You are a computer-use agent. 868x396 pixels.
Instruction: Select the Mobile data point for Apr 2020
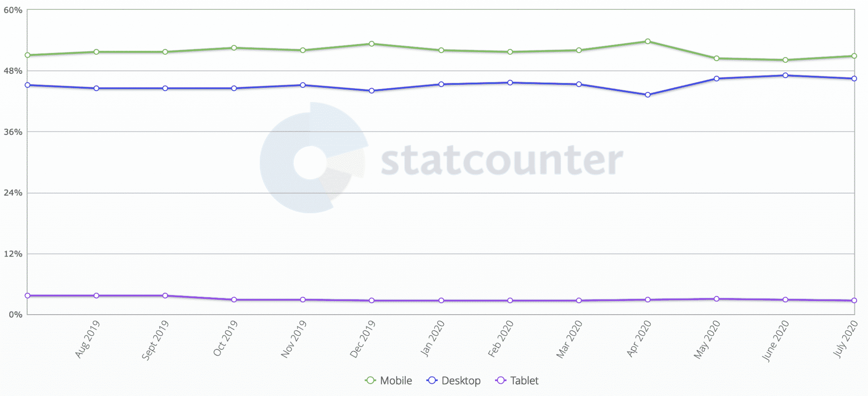pyautogui.click(x=648, y=42)
